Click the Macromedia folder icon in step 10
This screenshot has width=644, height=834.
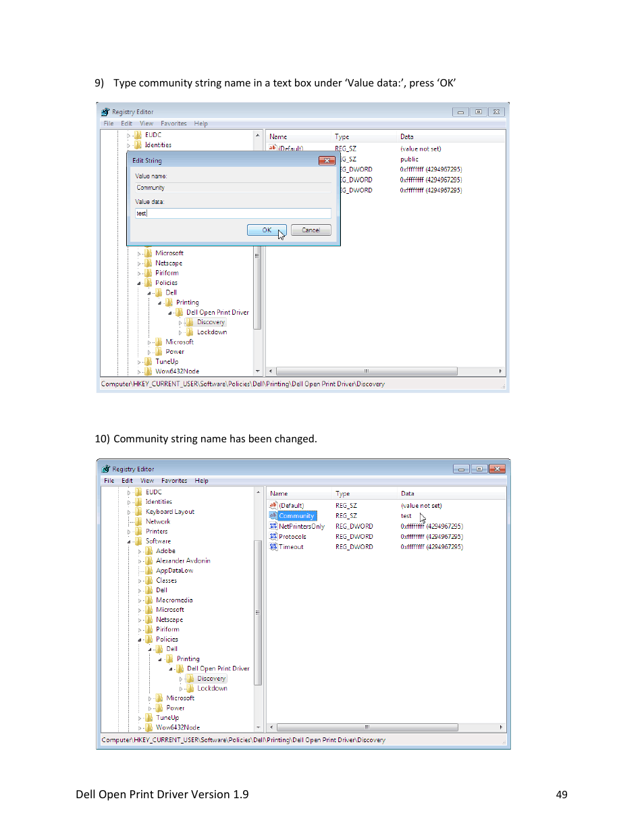tap(149, 600)
